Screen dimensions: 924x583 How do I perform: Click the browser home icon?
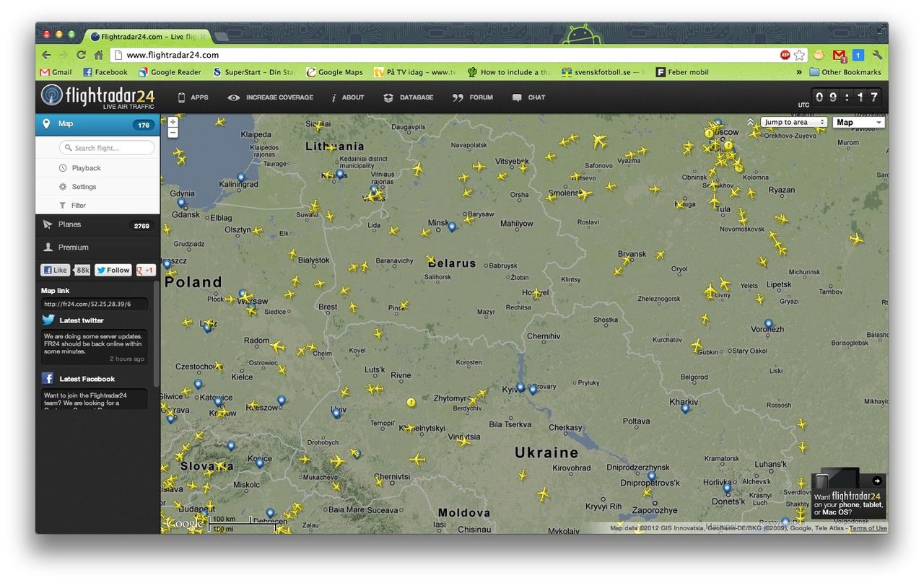point(99,55)
